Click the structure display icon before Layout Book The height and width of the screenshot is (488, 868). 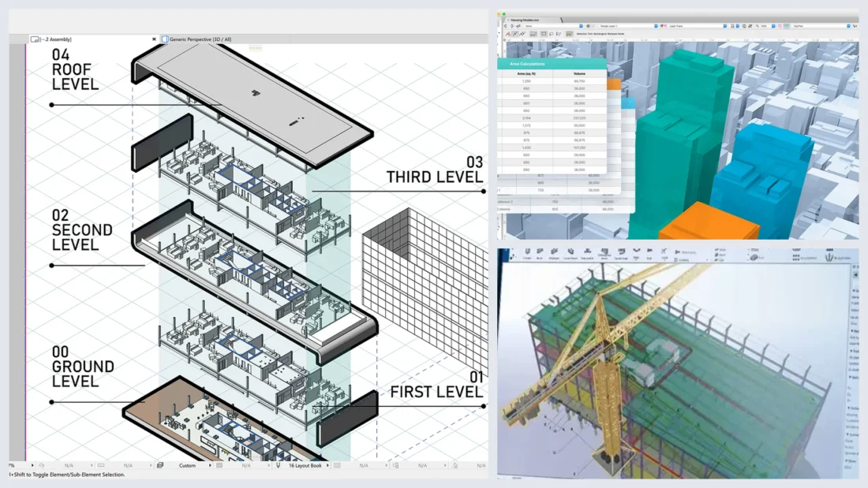coord(219,465)
